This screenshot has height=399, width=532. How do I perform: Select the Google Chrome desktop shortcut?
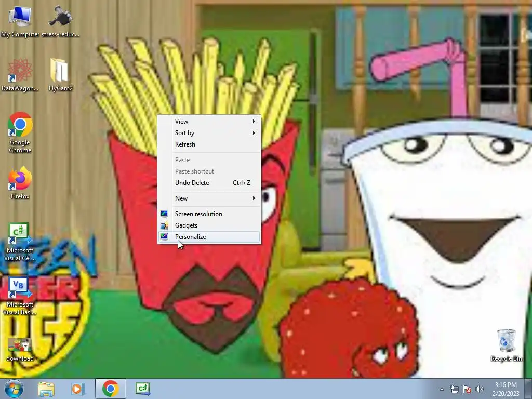(x=20, y=132)
